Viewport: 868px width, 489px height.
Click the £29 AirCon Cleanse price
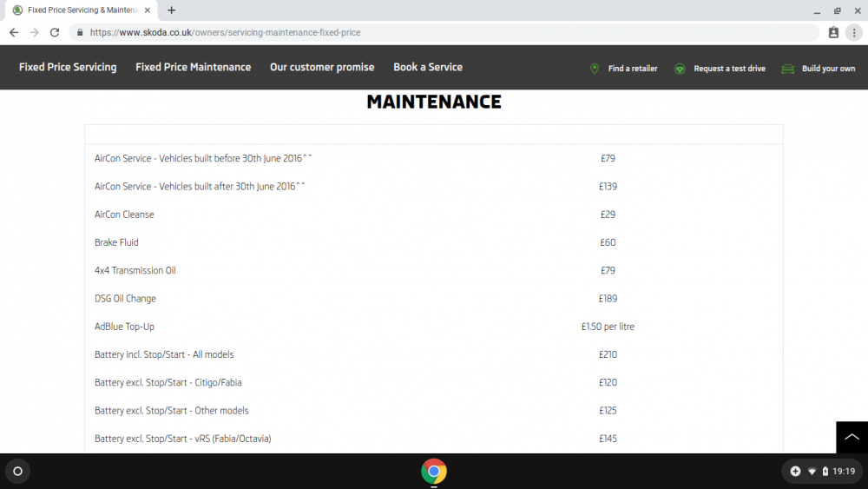[x=608, y=215]
